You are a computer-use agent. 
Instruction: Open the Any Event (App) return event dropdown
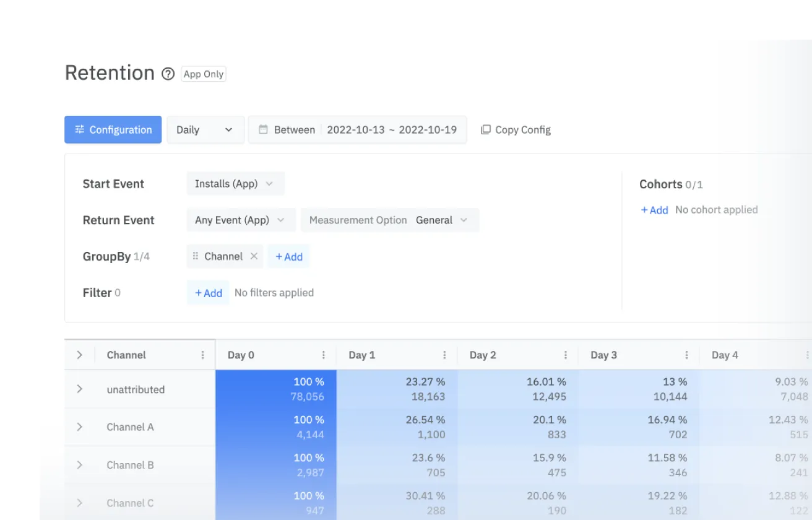[x=240, y=220]
